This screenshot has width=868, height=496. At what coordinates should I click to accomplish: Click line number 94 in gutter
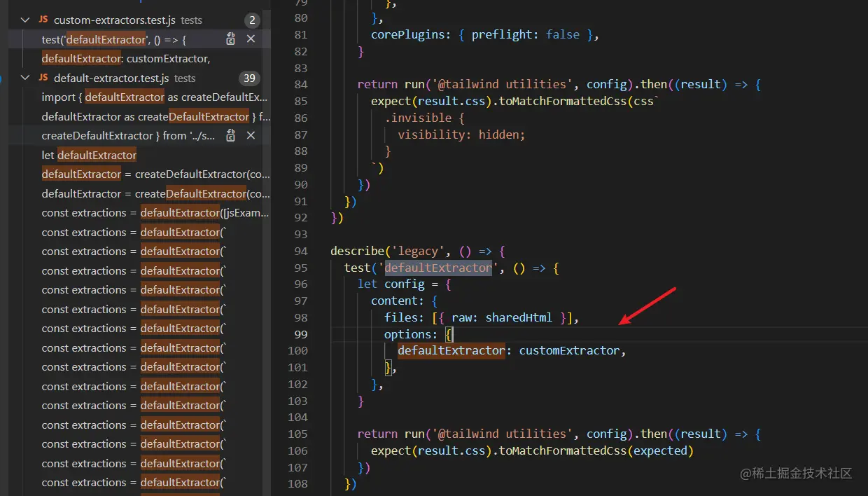(301, 251)
